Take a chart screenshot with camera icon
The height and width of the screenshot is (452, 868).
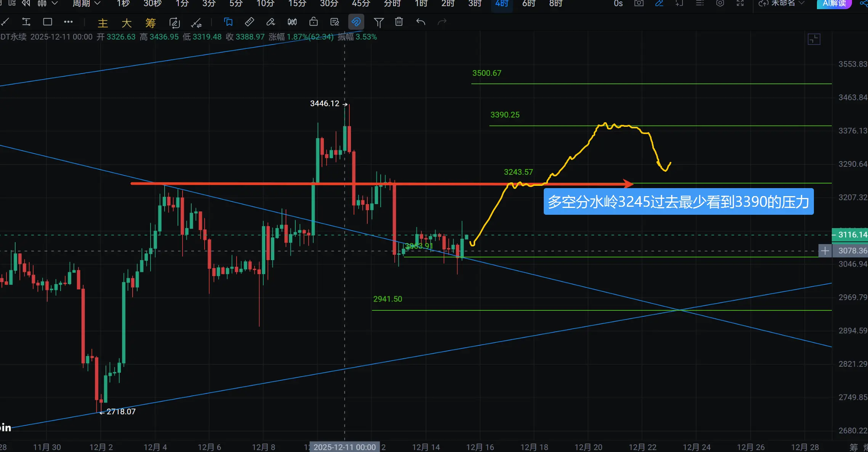tap(639, 3)
